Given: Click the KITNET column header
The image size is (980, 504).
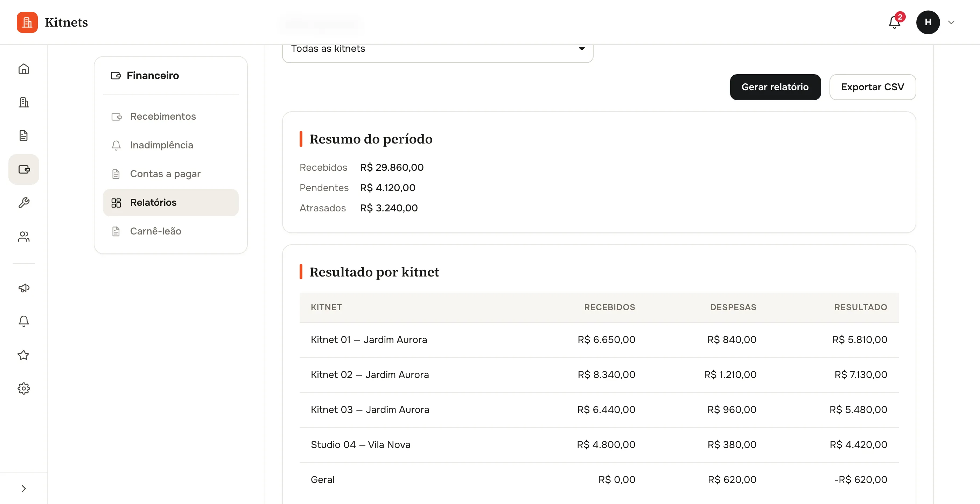Looking at the screenshot, I should tap(326, 307).
